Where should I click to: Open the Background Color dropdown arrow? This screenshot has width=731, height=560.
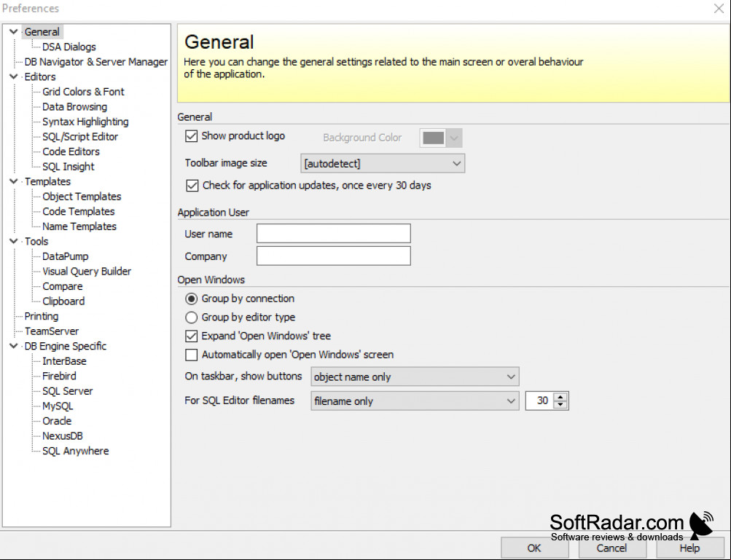pos(455,138)
